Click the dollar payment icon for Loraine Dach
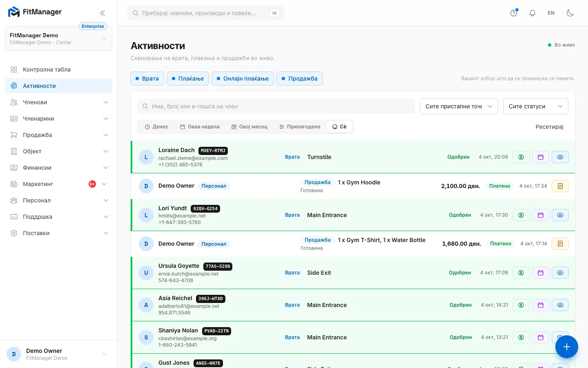 pyautogui.click(x=521, y=157)
